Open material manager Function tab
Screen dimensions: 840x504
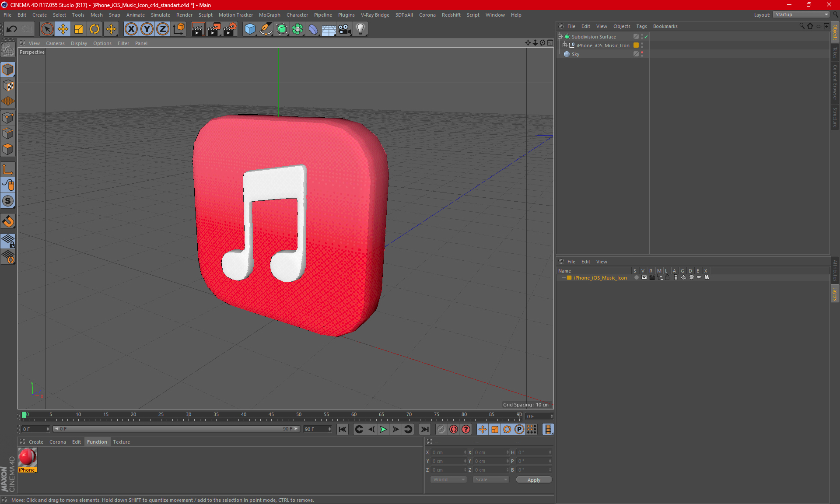tap(97, 442)
